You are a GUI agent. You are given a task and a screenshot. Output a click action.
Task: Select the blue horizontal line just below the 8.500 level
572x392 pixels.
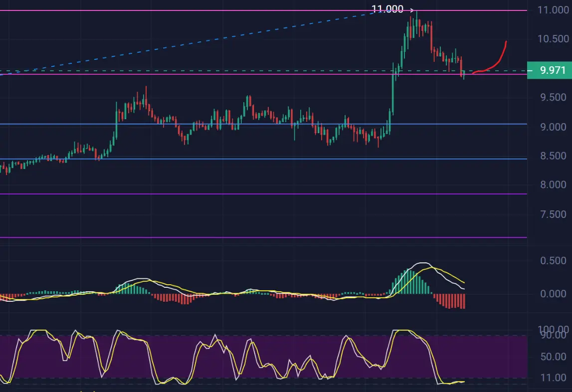coord(263,159)
